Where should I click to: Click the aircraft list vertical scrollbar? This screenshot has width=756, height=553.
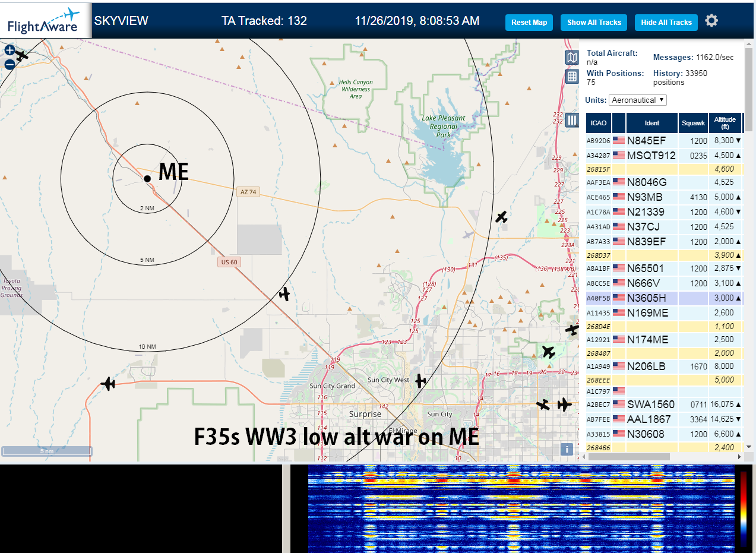coord(749,89)
